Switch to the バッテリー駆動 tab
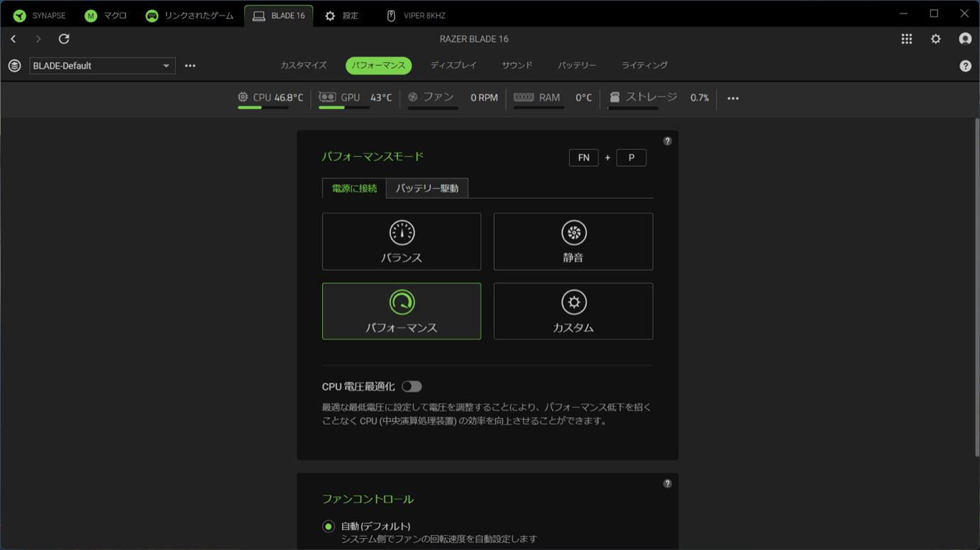The height and width of the screenshot is (550, 980). [x=427, y=188]
